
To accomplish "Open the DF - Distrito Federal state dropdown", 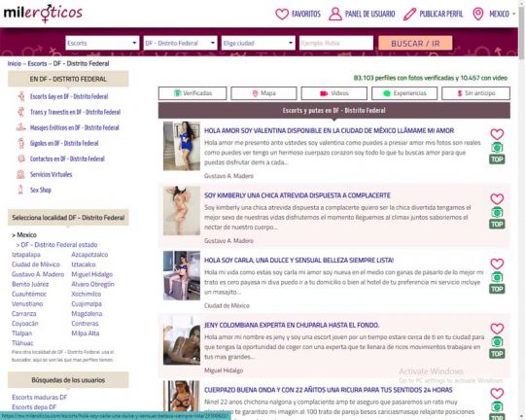I will tap(180, 43).
